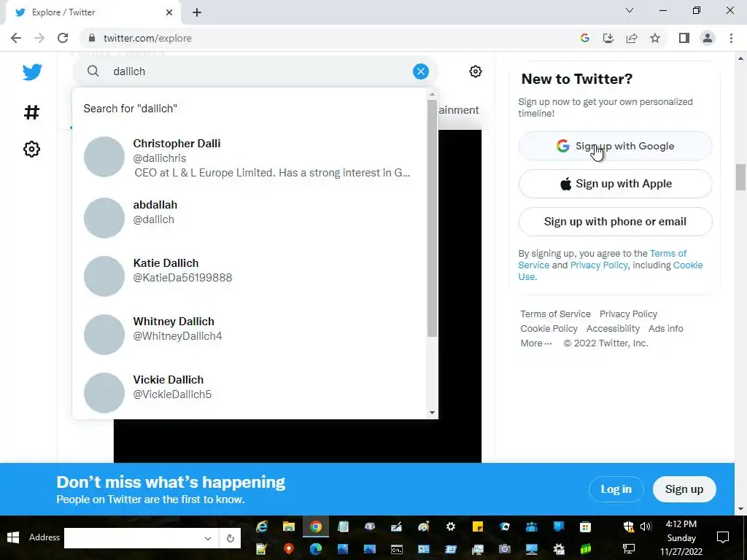Open footer Ads info link
The height and width of the screenshot is (560, 747).
pos(665,329)
